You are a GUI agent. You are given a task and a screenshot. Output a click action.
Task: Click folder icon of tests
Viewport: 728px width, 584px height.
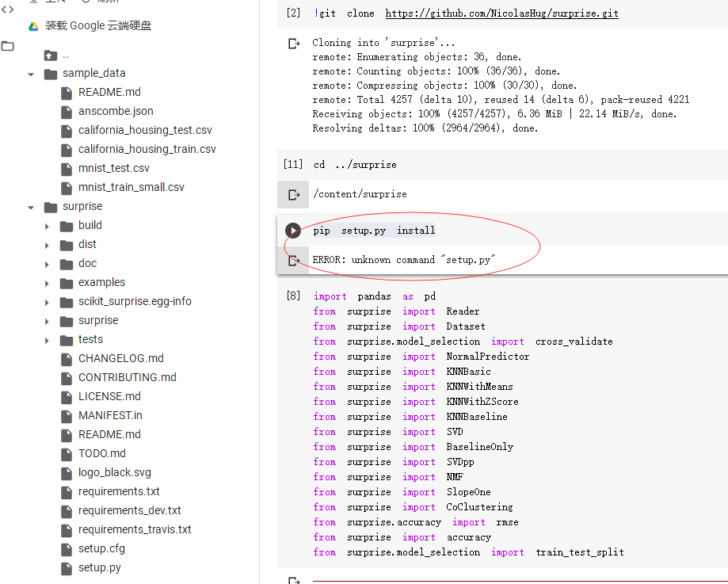67,341
